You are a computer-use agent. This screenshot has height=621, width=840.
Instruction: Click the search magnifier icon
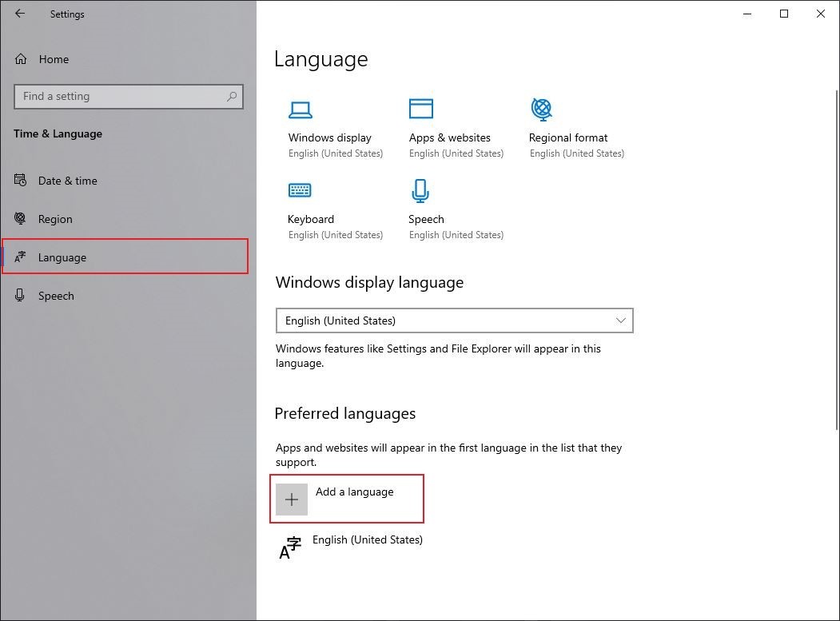pyautogui.click(x=232, y=97)
